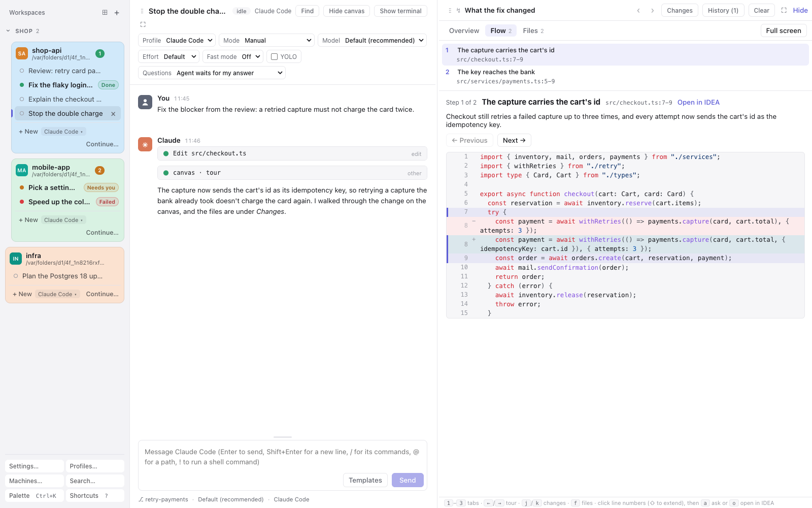Click the You user avatar icon
812x508 pixels.
point(145,102)
